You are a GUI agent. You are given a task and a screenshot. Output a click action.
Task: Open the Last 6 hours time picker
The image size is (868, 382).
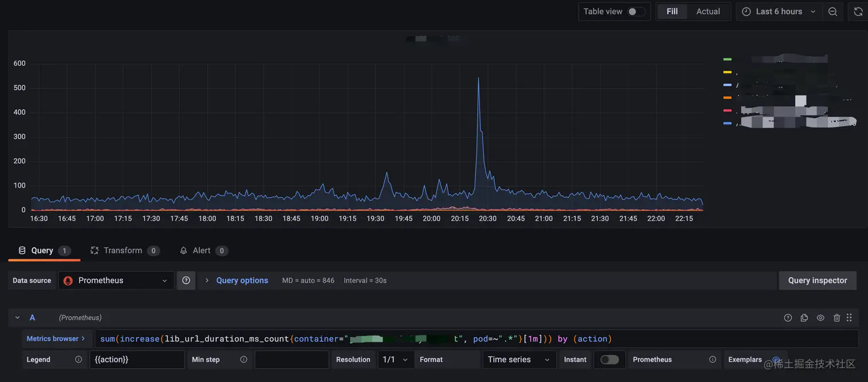(778, 11)
